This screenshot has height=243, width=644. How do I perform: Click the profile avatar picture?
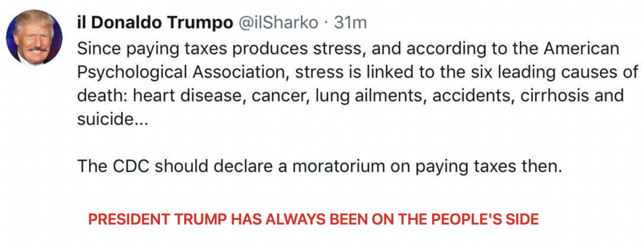[x=34, y=37]
